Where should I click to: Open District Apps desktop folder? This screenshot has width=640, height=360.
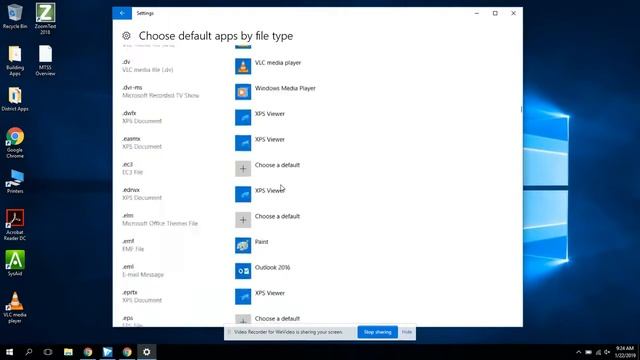pos(15,99)
